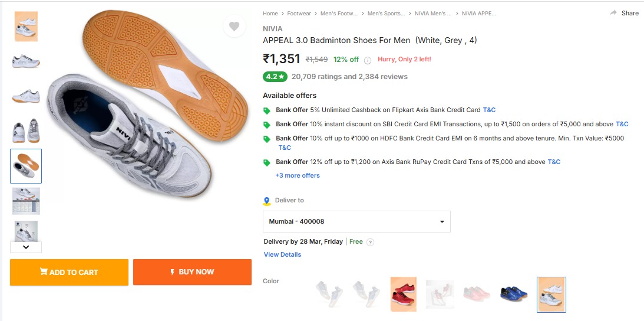Click the Share arrow icon

pos(613,13)
